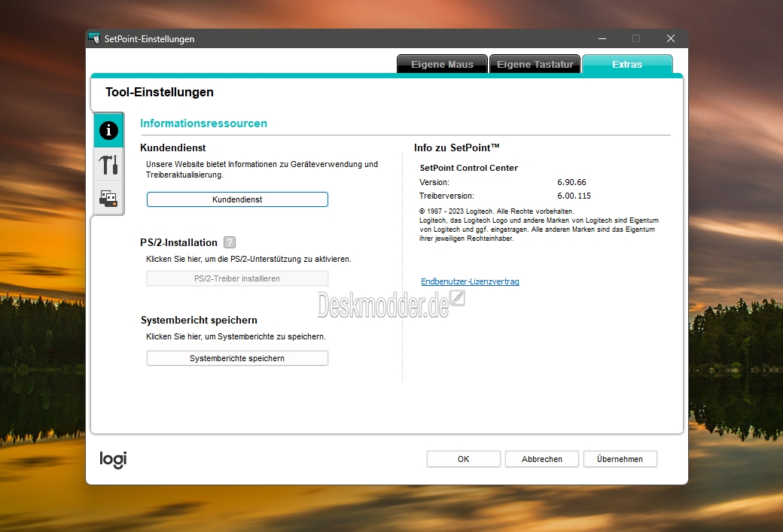Open the receiver device icon in sidebar
This screenshot has height=532, width=783.
109,198
